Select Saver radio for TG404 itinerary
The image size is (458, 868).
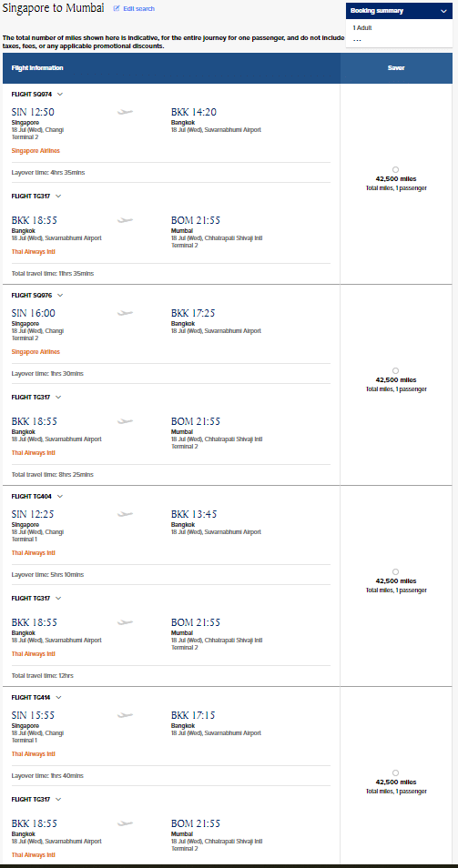[x=395, y=571]
